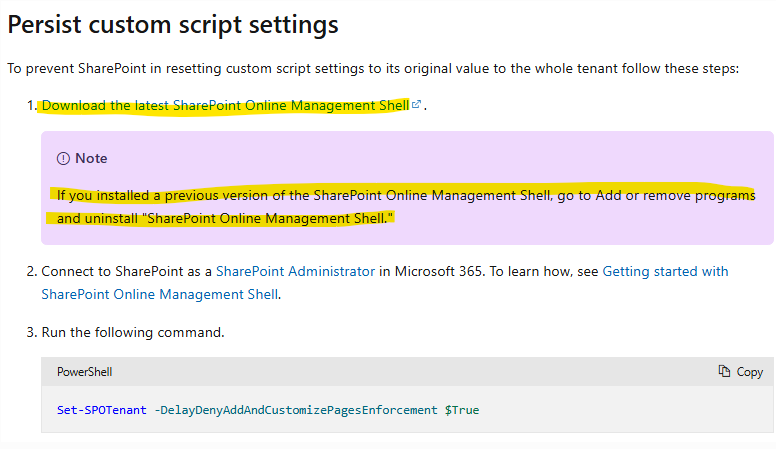Click the 'and uninstall "SharePoint Online Management Shell."' line
776x449 pixels.
(x=225, y=218)
